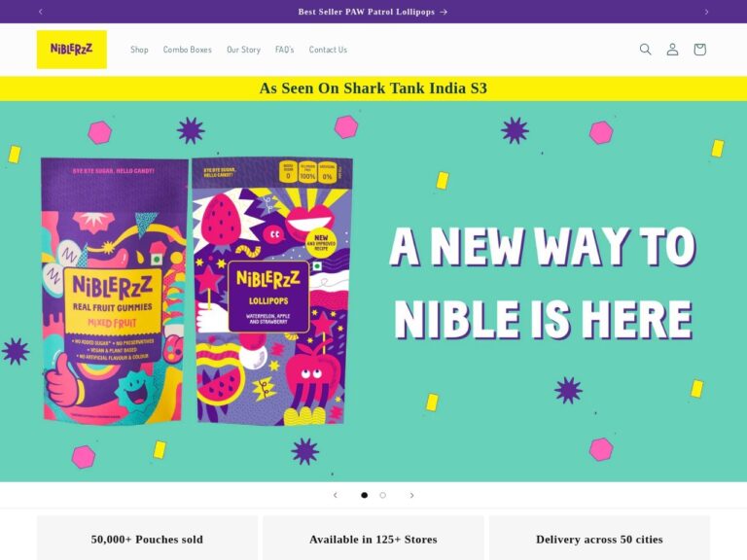
Task: Open the account login icon
Action: point(672,49)
